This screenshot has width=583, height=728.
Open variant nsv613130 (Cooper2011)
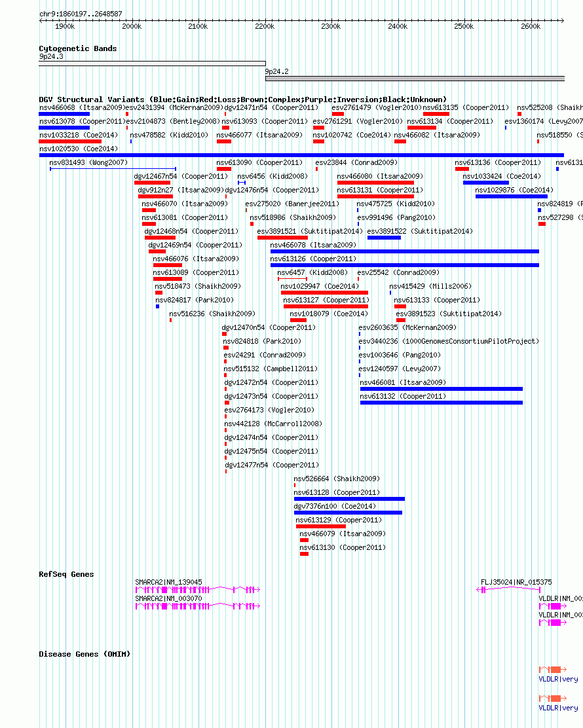(343, 547)
